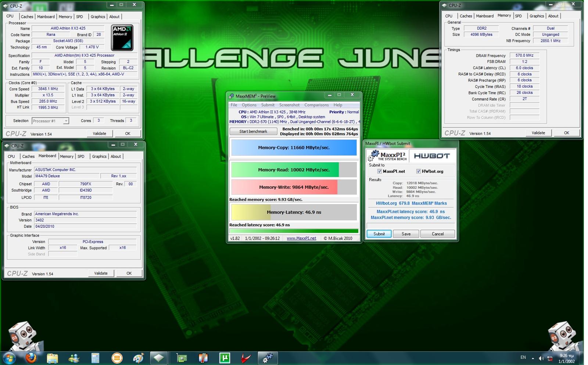Click the M4A79 Deluxe model field
Screen dimensions: 588x365
(x=67, y=176)
